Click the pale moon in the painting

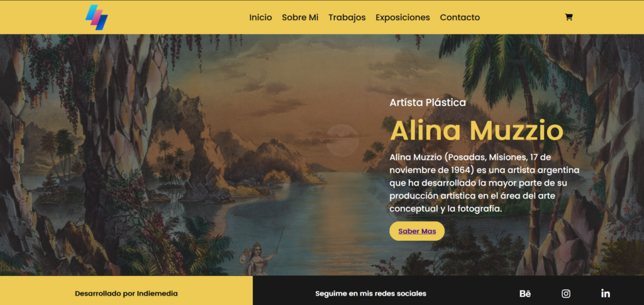click(343, 140)
